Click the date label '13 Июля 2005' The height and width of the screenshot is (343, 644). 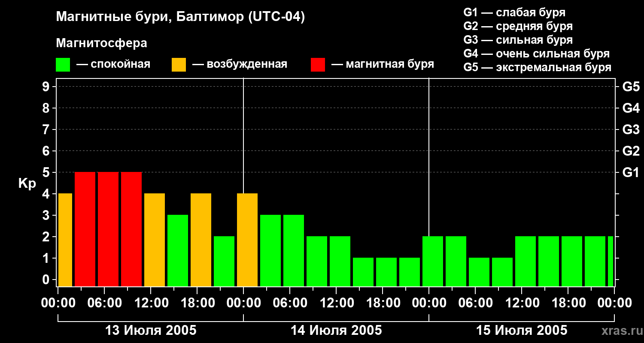151,331
